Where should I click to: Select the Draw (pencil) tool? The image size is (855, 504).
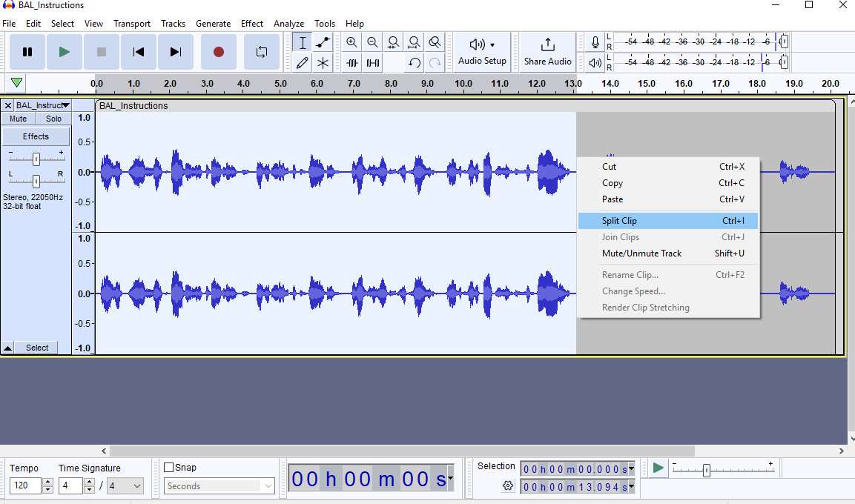(303, 63)
